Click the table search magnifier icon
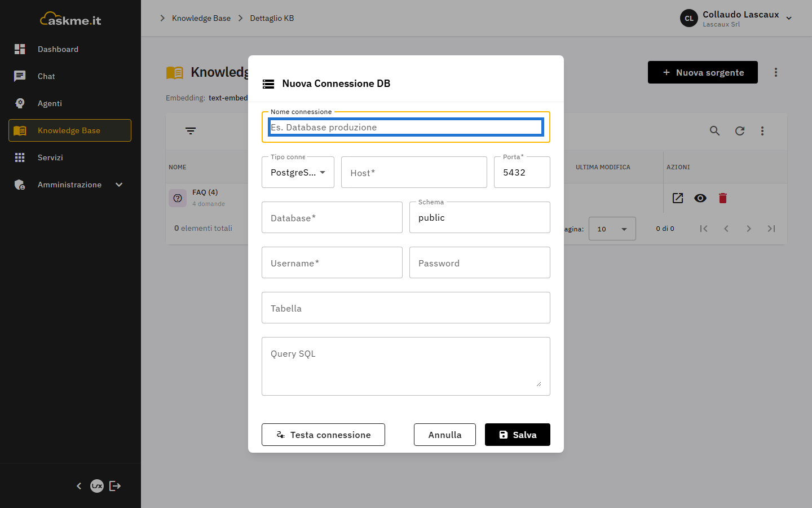The width and height of the screenshot is (812, 508). click(x=714, y=131)
